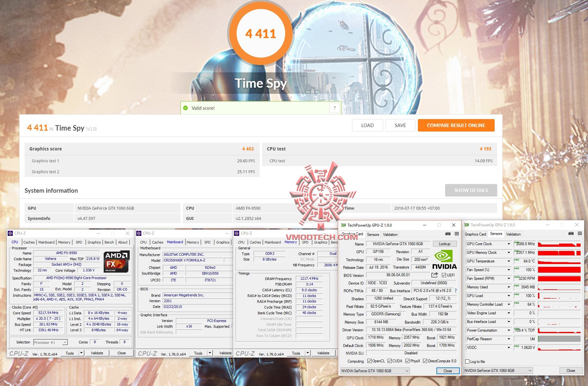Open the Bench tab in CPU-Z CPU window

tap(109, 242)
